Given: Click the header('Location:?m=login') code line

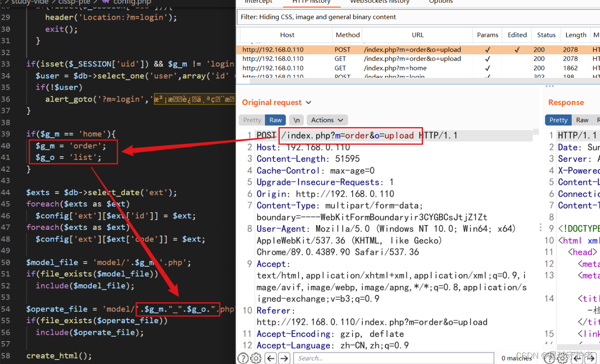Looking at the screenshot, I should point(111,18).
